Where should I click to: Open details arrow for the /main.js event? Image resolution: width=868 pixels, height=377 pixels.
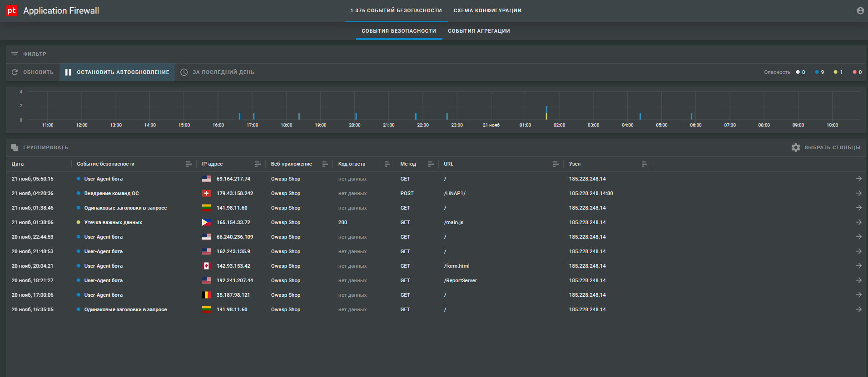(858, 222)
